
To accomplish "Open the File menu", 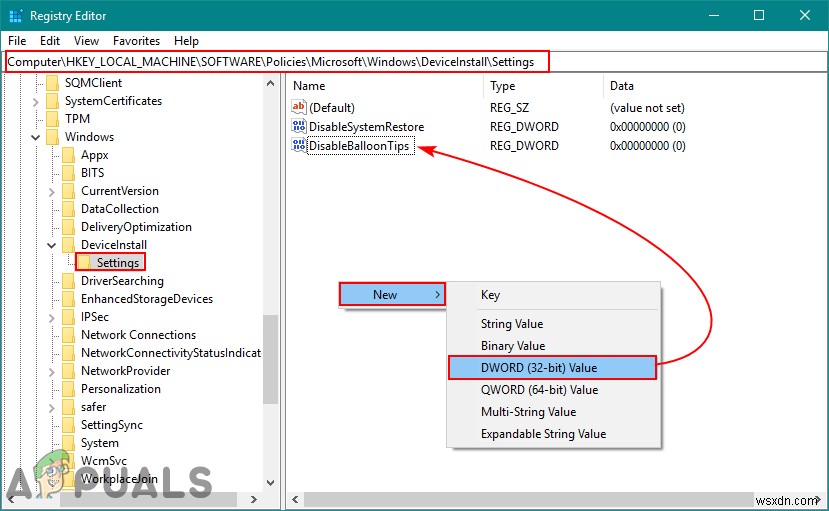I will tap(17, 41).
